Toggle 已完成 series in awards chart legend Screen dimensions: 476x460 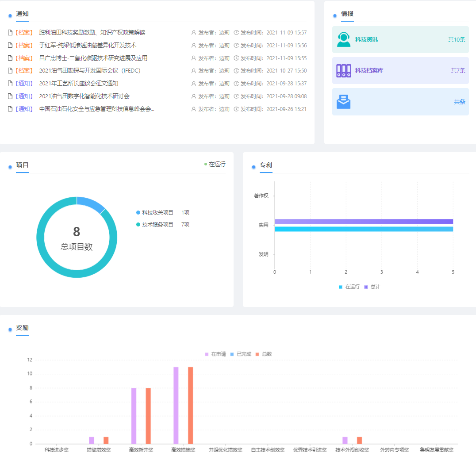(241, 354)
